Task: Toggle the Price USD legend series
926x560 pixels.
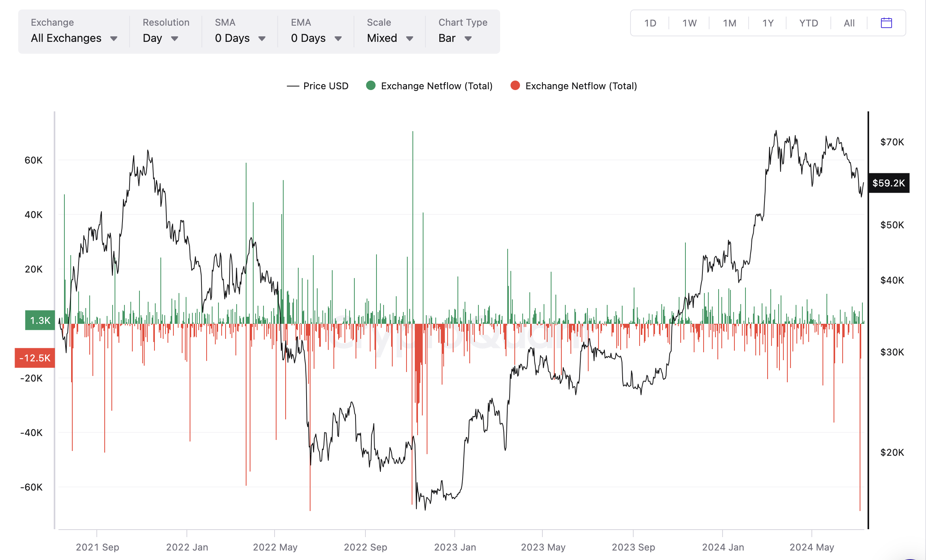Action: point(318,86)
